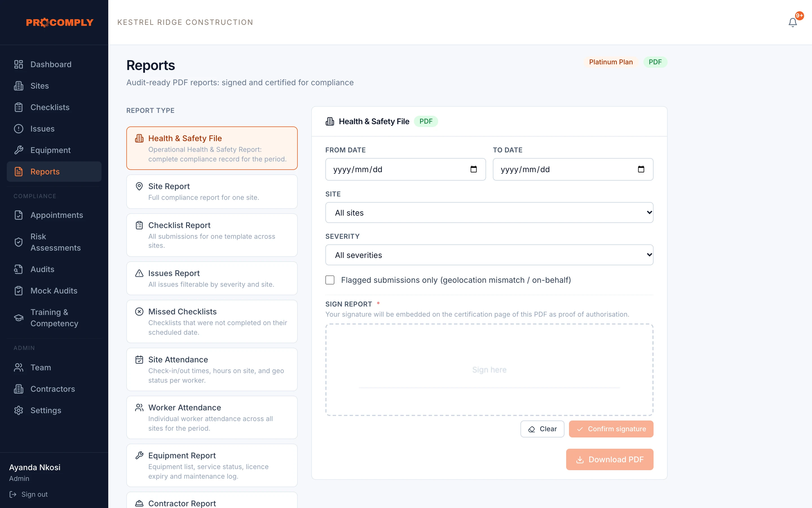Click the Download PDF button
The image size is (812, 508).
tap(610, 459)
